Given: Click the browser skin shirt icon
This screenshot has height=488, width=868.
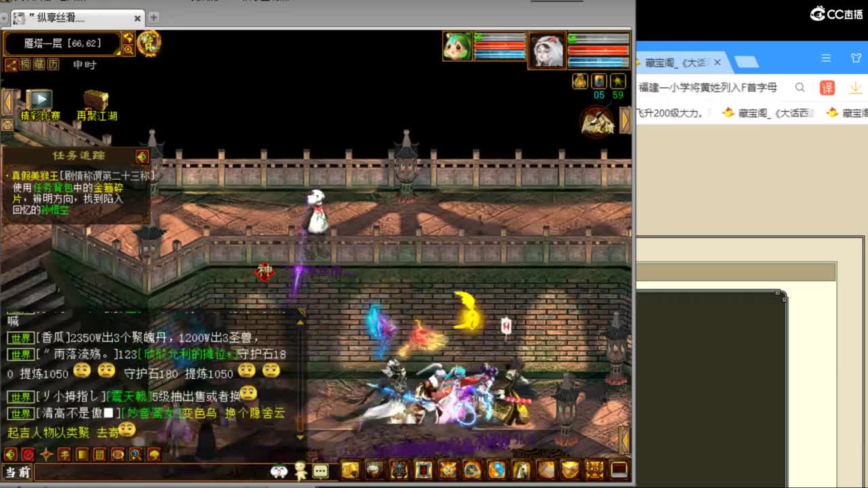Looking at the screenshot, I should pos(856,59).
